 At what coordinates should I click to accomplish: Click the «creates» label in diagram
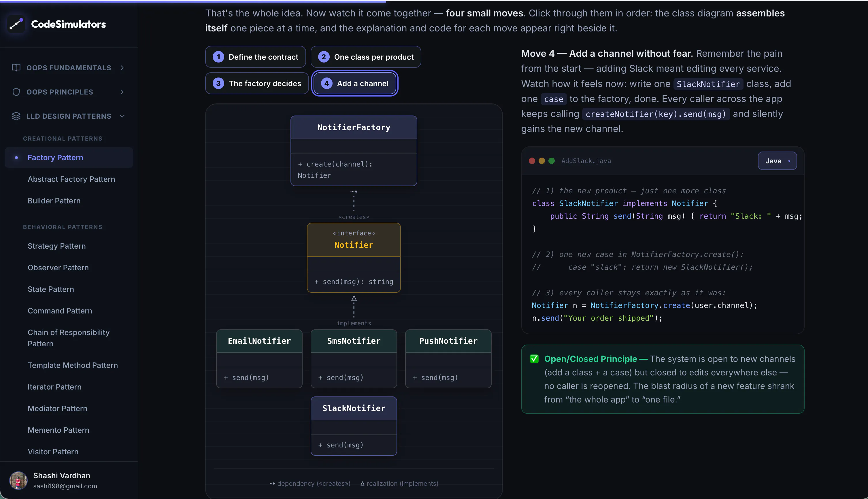354,217
